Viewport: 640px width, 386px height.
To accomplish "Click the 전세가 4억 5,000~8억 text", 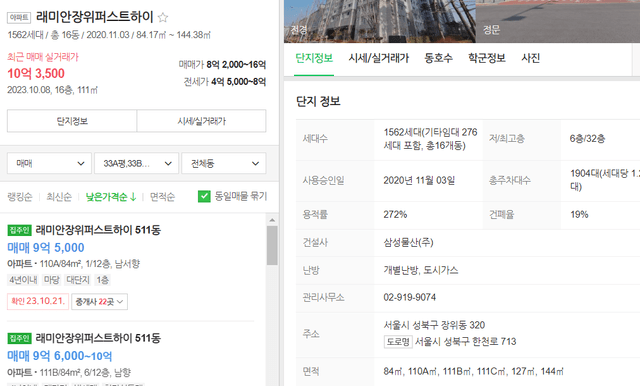I will [x=225, y=82].
